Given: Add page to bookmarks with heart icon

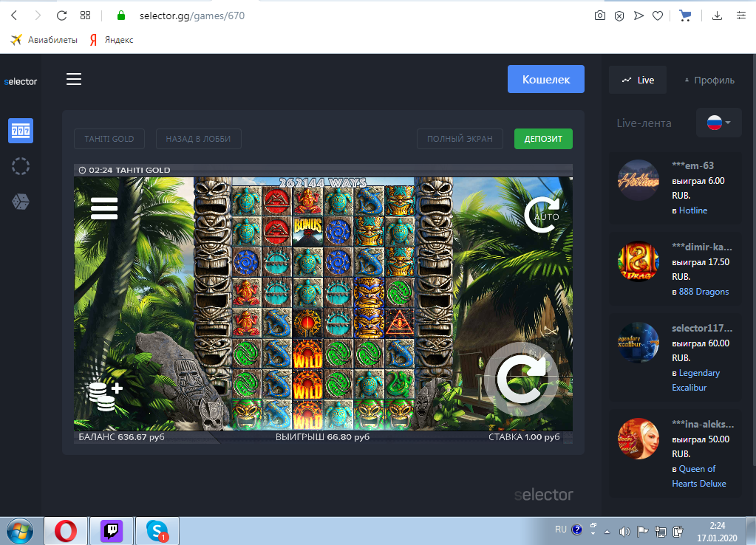Looking at the screenshot, I should (x=658, y=16).
